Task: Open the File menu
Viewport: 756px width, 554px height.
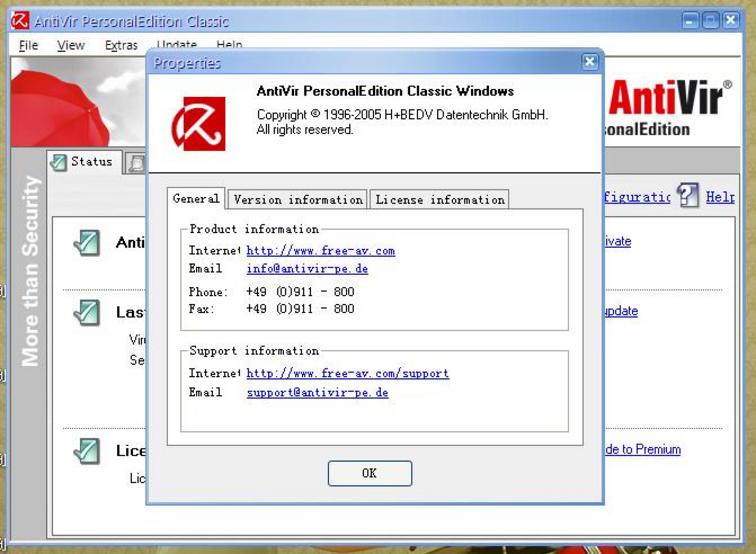Action: coord(28,45)
